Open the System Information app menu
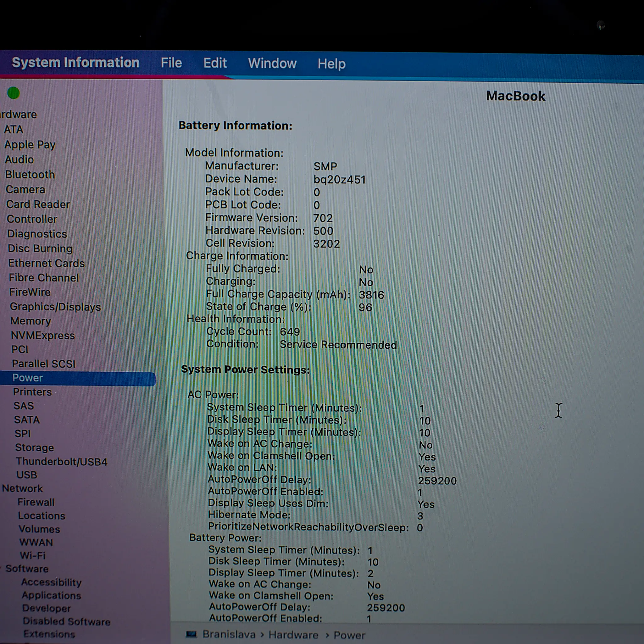 (x=76, y=63)
